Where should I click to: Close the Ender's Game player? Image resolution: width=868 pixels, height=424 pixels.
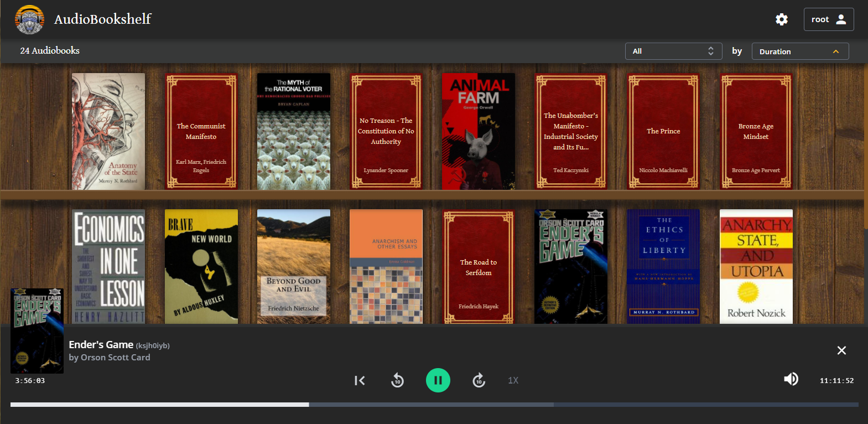click(841, 350)
